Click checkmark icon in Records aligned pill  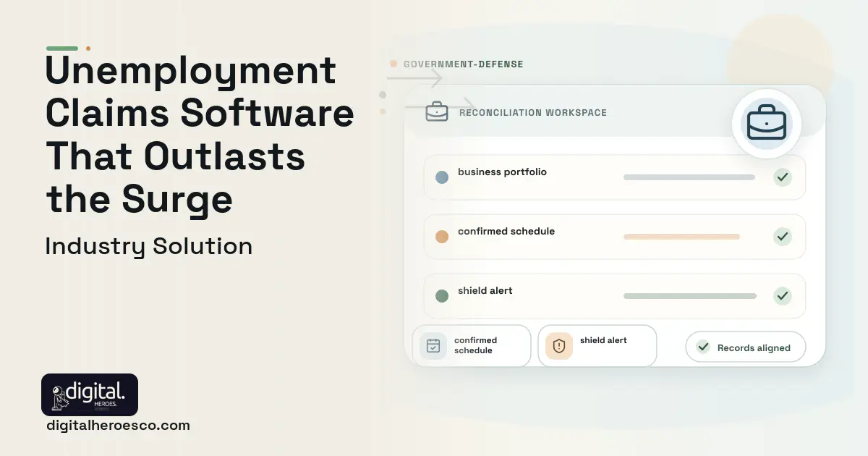tap(702, 347)
